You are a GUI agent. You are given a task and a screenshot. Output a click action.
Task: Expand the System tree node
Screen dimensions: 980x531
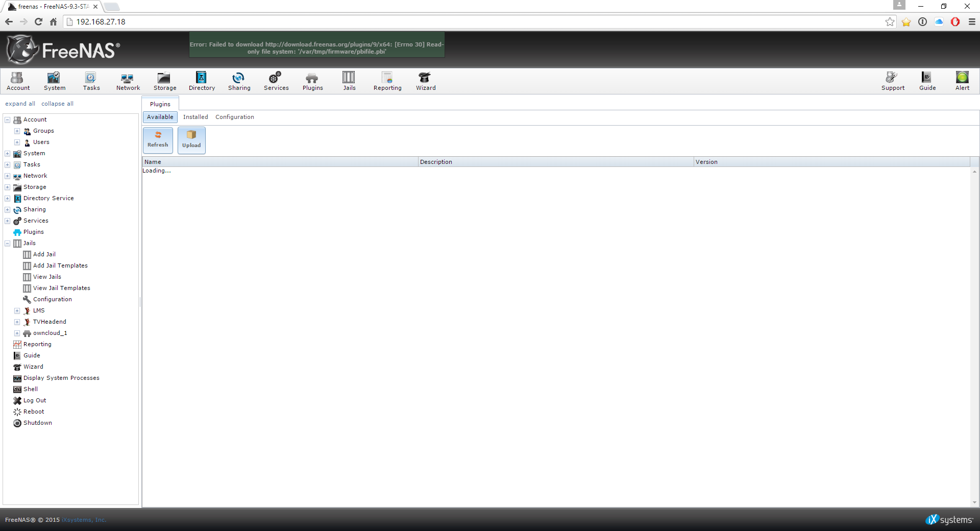pyautogui.click(x=8, y=154)
